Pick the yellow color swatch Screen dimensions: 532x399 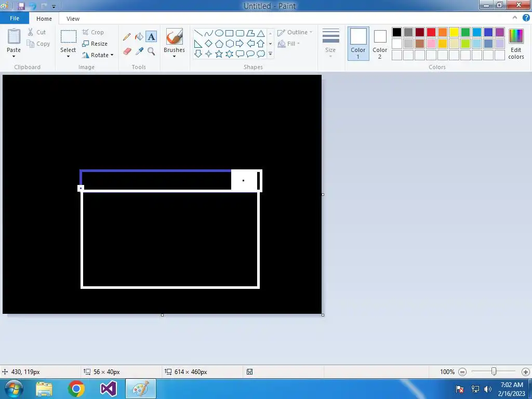pyautogui.click(x=454, y=32)
